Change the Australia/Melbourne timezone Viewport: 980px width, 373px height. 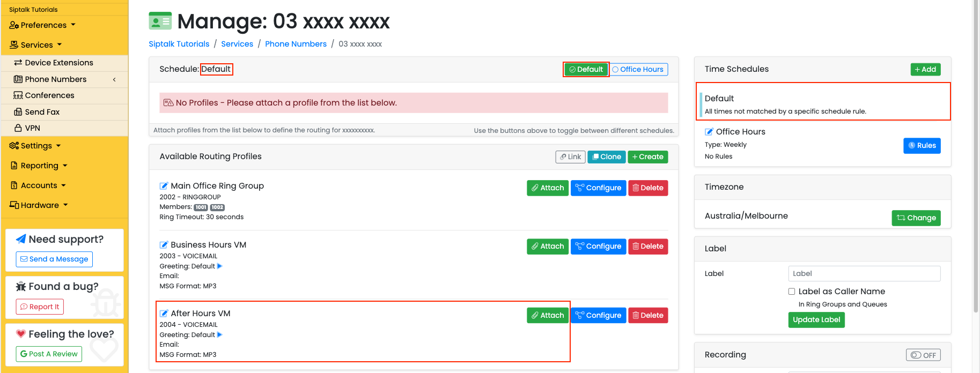click(x=916, y=218)
